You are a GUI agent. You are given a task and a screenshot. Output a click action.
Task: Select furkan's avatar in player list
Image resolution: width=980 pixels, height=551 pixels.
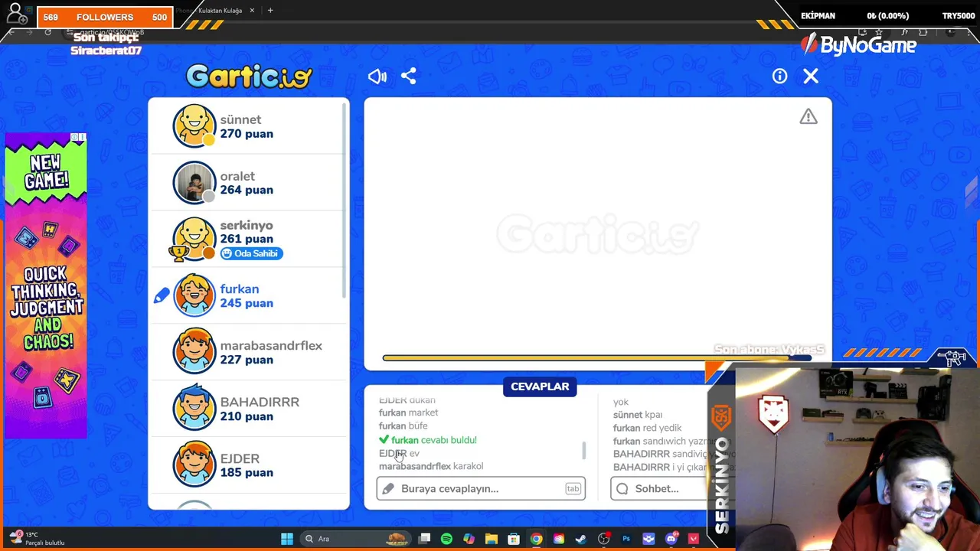tap(194, 295)
